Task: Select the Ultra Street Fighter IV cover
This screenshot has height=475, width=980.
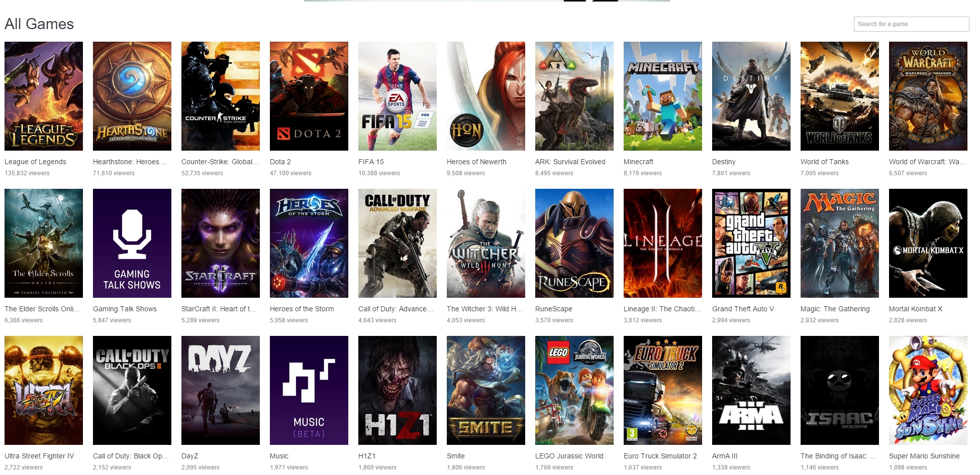Action: pos(44,390)
